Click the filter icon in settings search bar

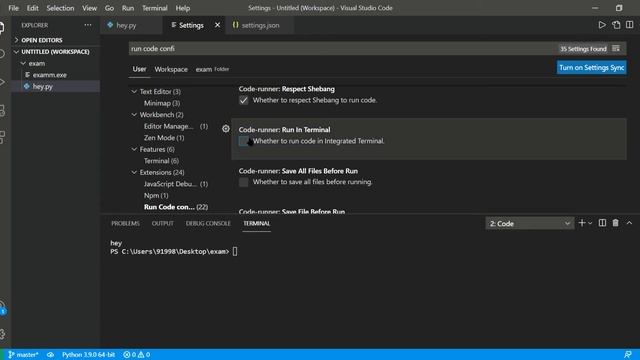pos(616,49)
